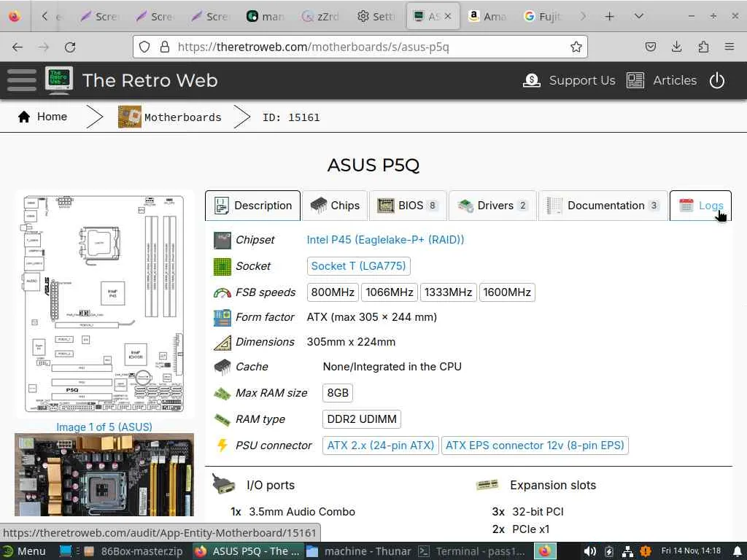Open Firefox application menu button
The height and width of the screenshot is (560, 747).
(729, 47)
